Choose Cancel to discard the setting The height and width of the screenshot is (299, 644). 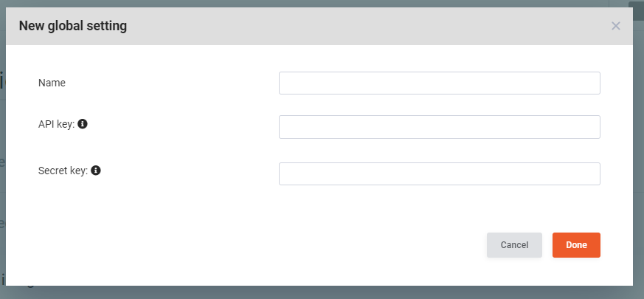[514, 245]
